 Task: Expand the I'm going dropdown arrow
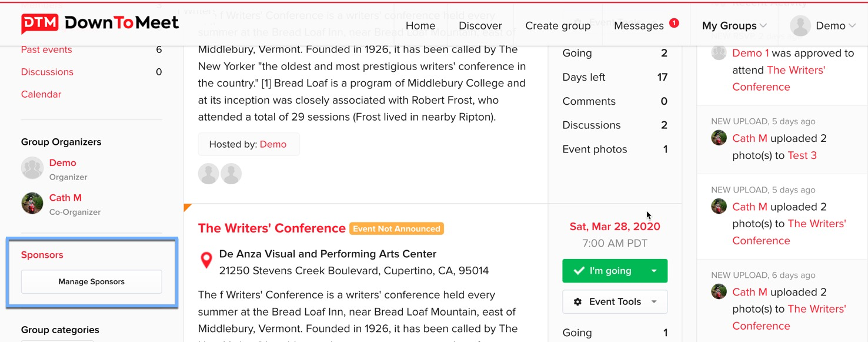click(x=654, y=271)
